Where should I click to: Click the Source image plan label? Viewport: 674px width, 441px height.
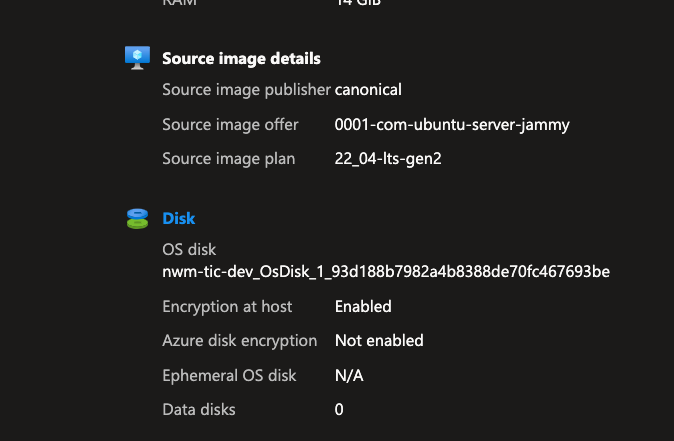point(229,159)
